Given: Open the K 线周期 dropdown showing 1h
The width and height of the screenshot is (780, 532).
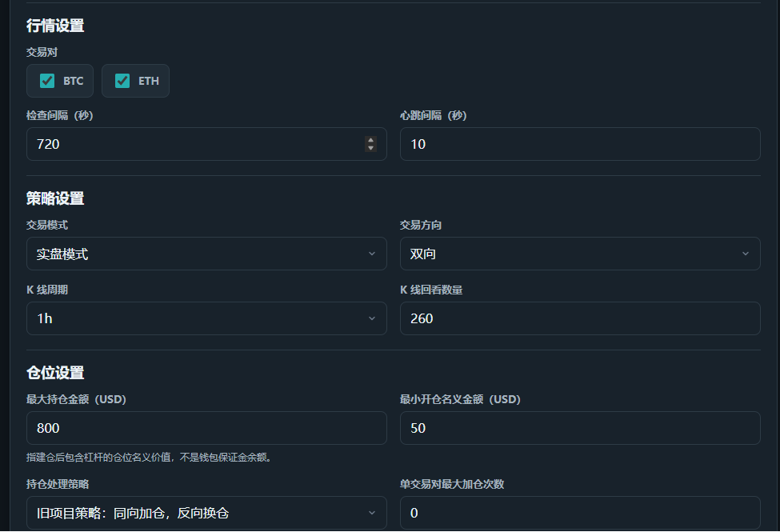Looking at the screenshot, I should click(206, 318).
